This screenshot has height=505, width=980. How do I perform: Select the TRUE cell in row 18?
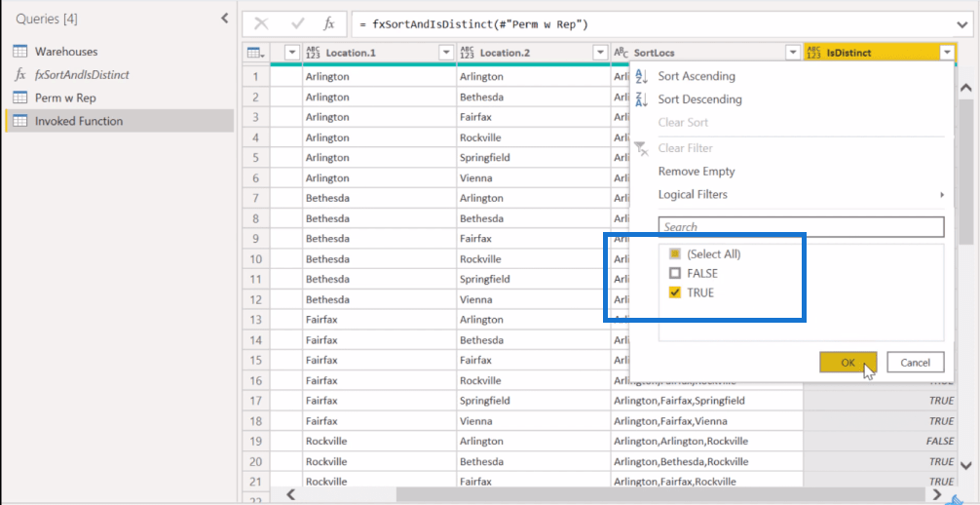[x=880, y=420]
